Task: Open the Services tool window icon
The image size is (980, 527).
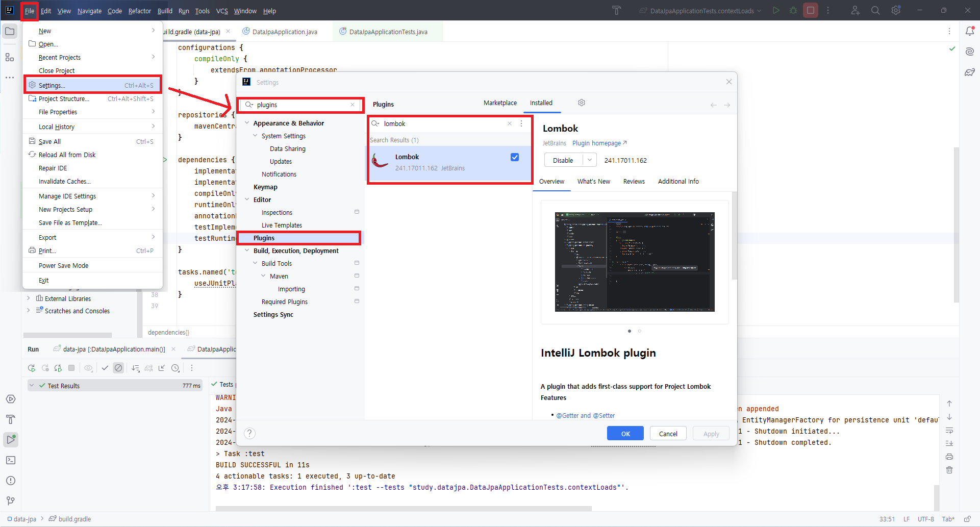Action: (x=10, y=399)
